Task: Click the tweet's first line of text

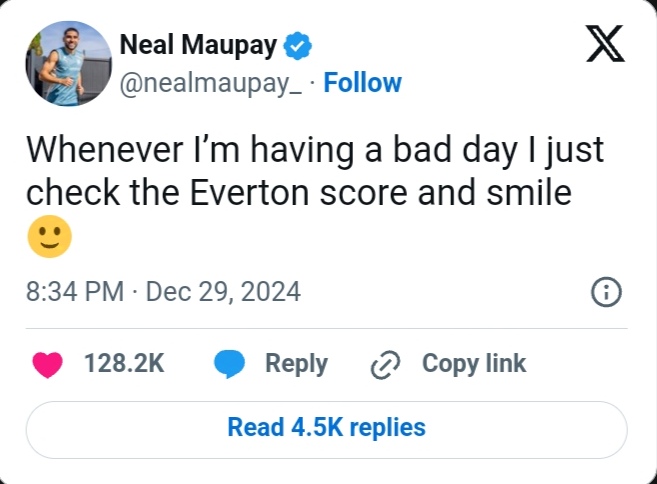Action: coord(314,150)
